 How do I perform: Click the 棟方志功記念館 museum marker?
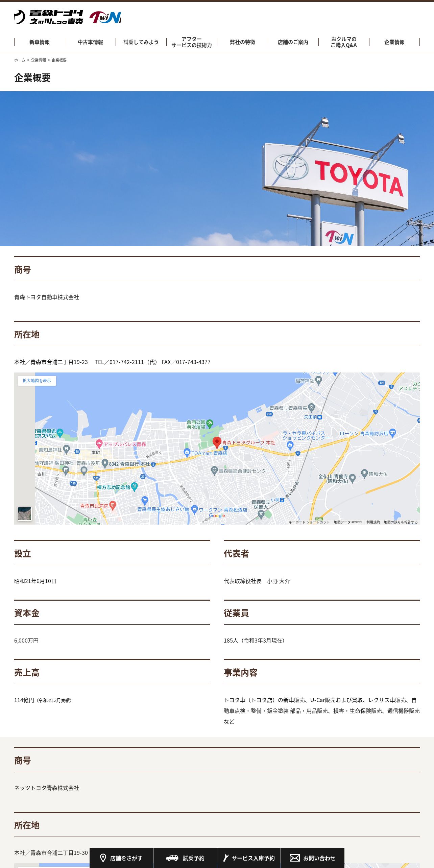(134, 487)
